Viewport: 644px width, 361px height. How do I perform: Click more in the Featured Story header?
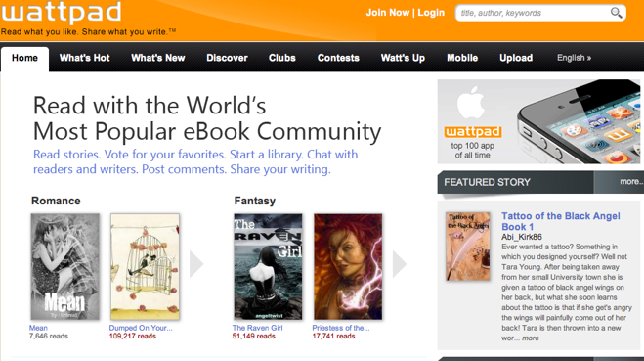[631, 182]
